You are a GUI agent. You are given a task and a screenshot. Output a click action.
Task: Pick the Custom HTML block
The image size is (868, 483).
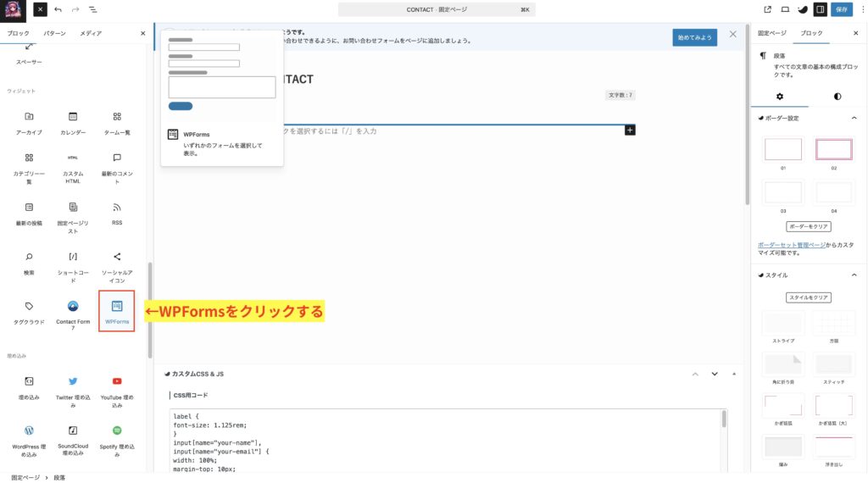pos(73,158)
